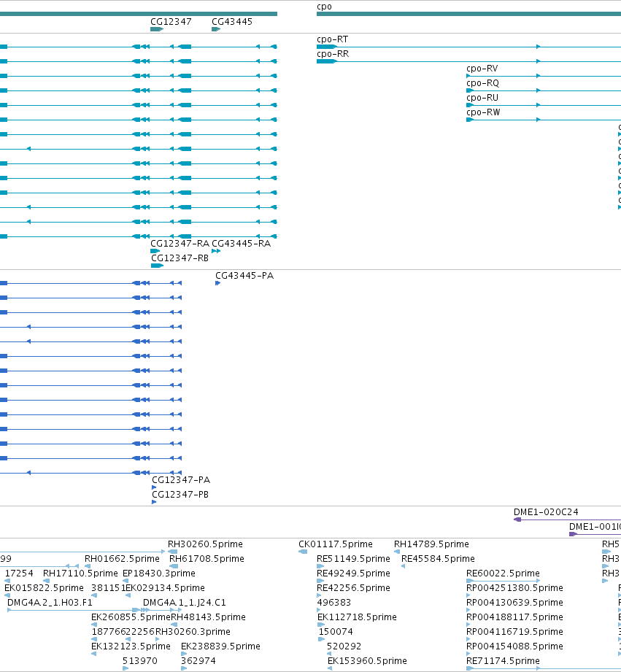
Task: Click the cpo-RU transcript label
Action: pyautogui.click(x=482, y=98)
